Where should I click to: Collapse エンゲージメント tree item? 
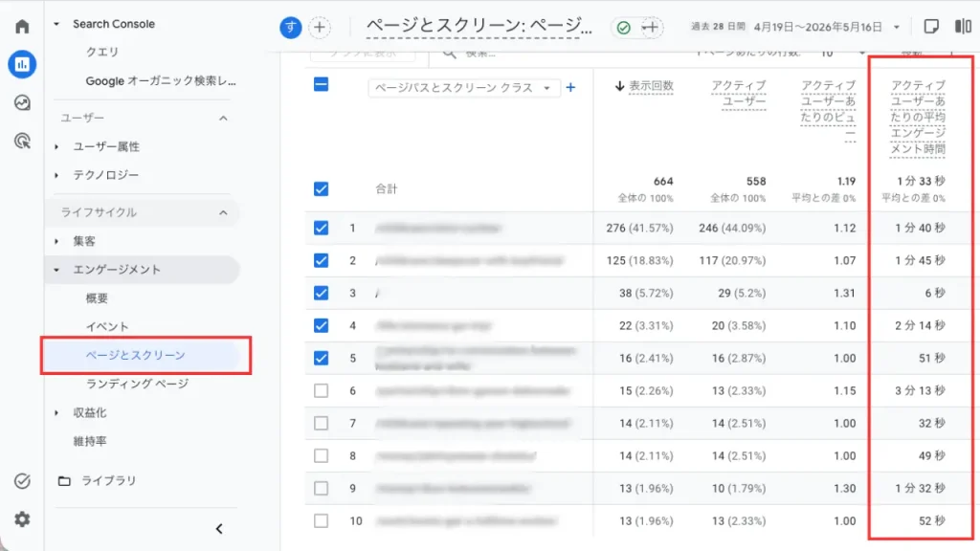click(x=56, y=270)
